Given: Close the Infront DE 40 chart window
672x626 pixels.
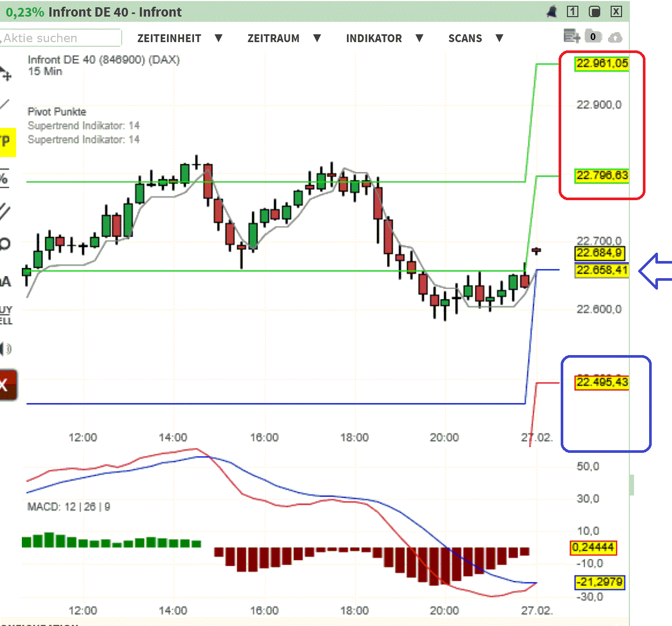Looking at the screenshot, I should [x=616, y=11].
